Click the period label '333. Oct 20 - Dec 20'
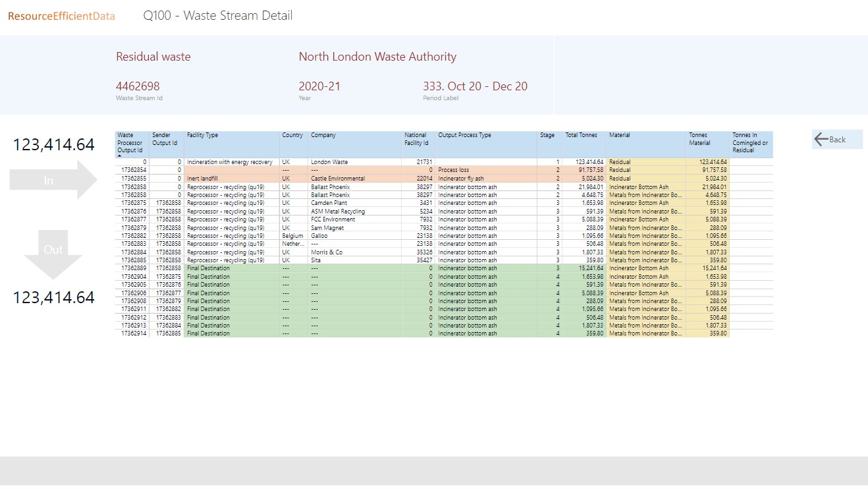868x489 pixels. tap(475, 86)
